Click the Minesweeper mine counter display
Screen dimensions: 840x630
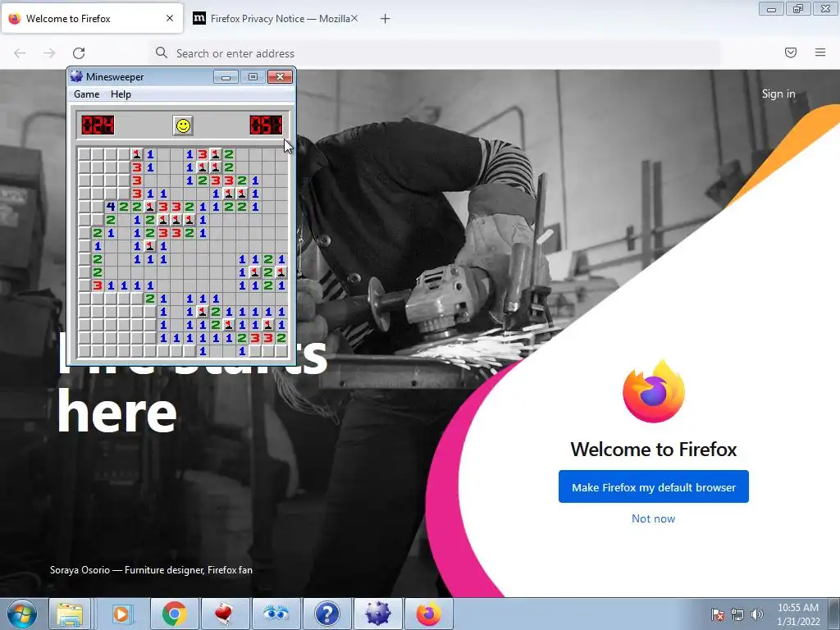[98, 126]
